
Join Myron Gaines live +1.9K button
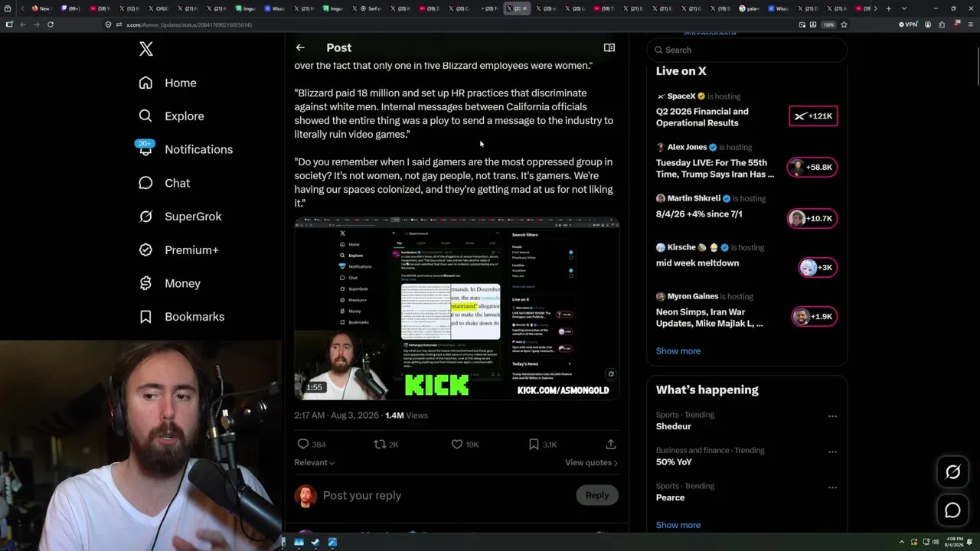(x=814, y=316)
